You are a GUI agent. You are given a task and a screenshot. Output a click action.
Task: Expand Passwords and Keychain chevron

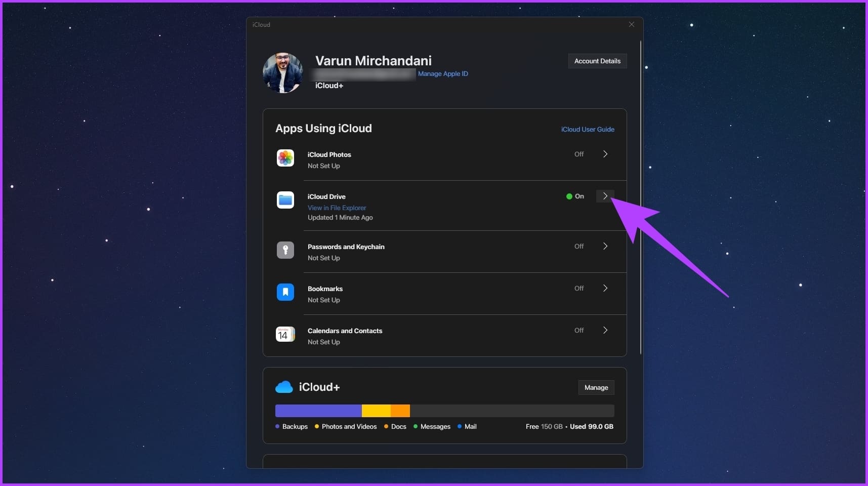[x=605, y=246]
